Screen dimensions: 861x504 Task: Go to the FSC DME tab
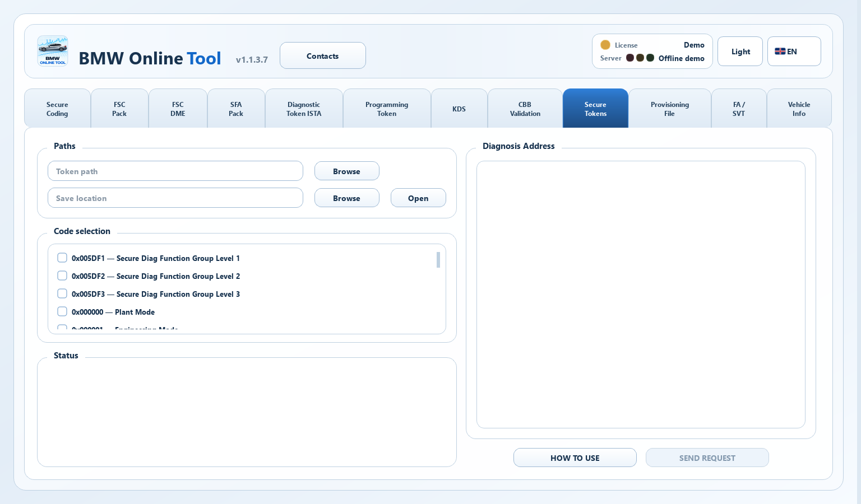(178, 109)
